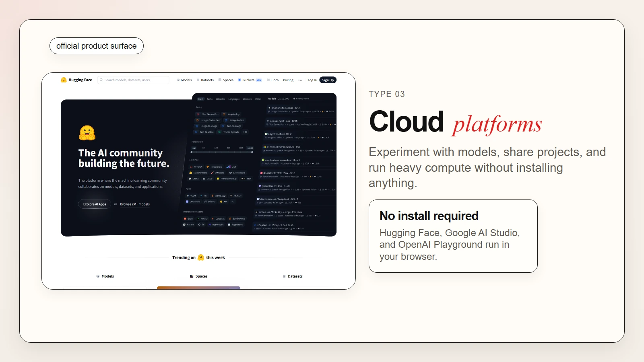Open Datasets in the top navigation
The width and height of the screenshot is (644, 362).
pyautogui.click(x=205, y=80)
